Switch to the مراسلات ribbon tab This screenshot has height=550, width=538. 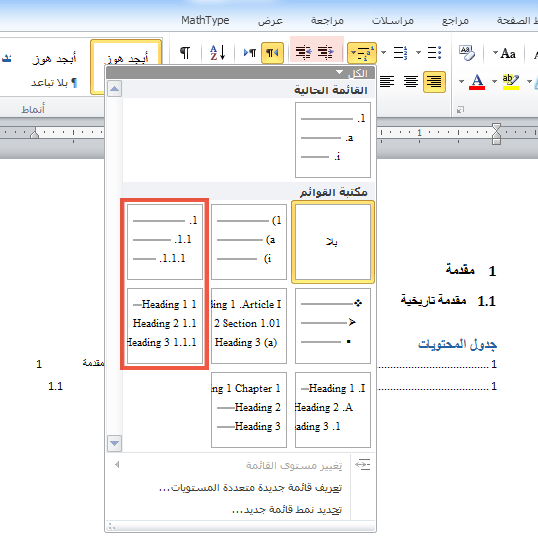(392, 21)
